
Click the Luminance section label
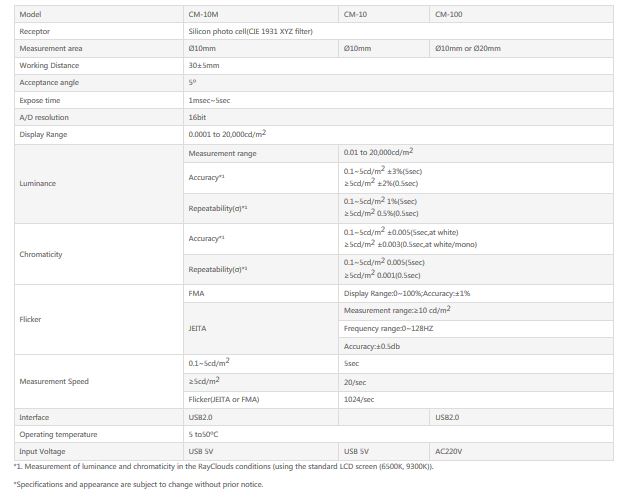click(37, 184)
